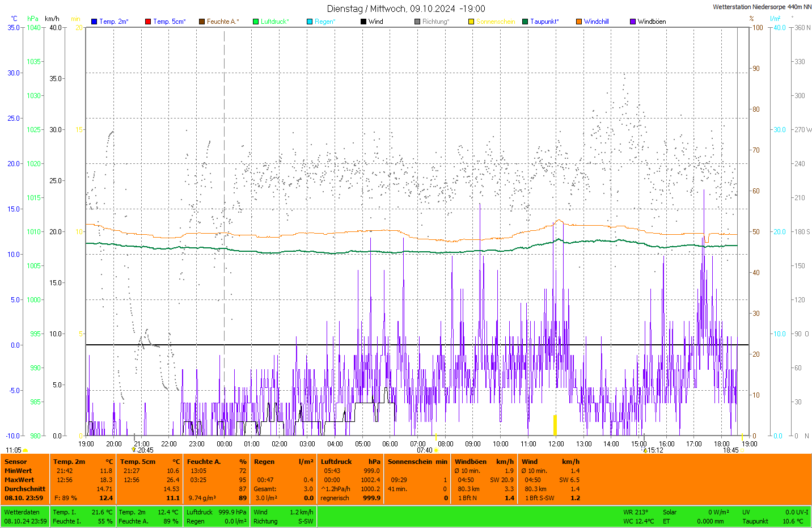
Task: Click the brown Feuchte A. legend square
Action: (x=202, y=22)
